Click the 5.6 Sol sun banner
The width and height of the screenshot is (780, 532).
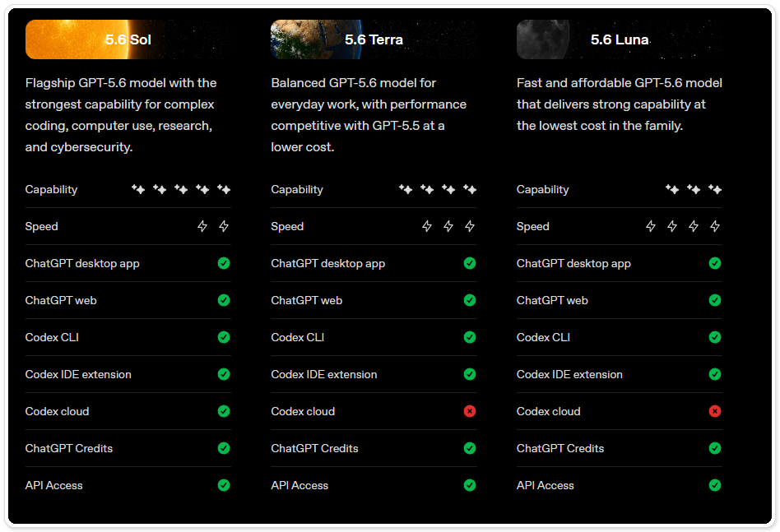click(128, 39)
